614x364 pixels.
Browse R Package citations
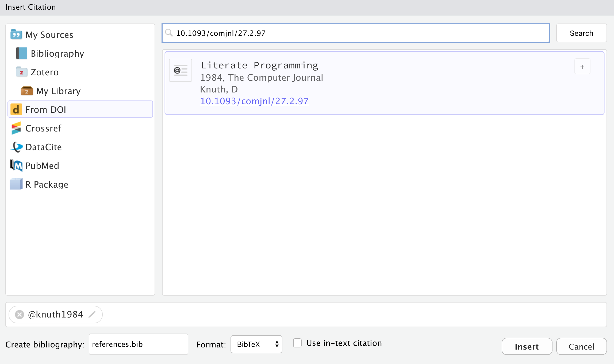click(47, 184)
